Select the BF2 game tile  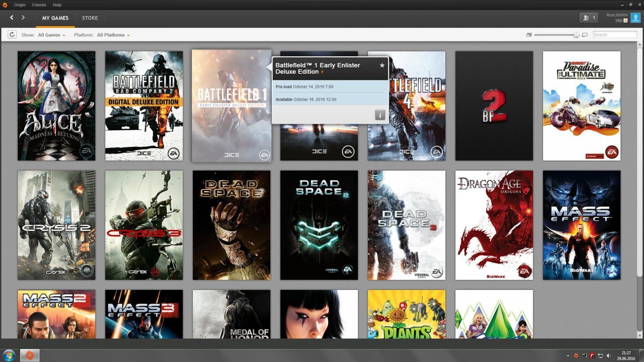point(494,106)
